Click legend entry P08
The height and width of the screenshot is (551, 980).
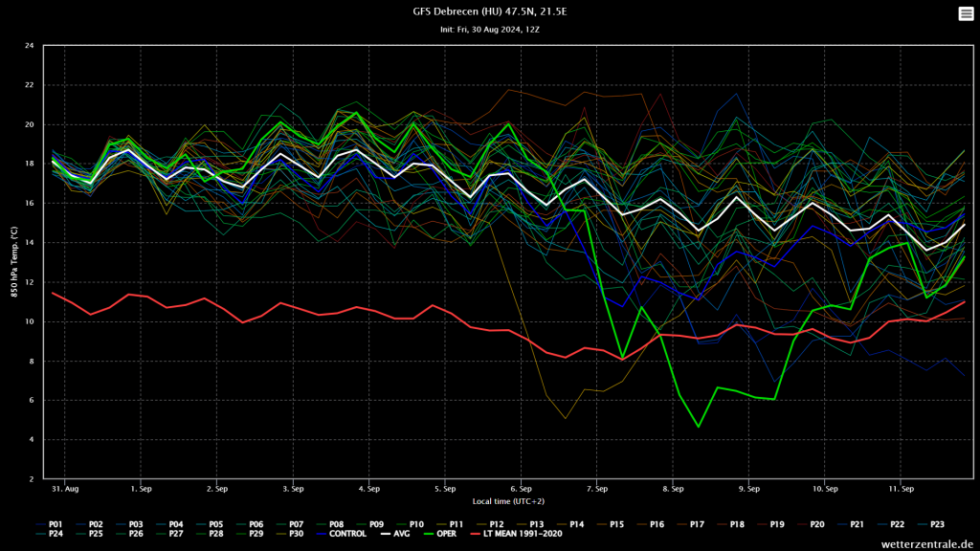tap(336, 524)
